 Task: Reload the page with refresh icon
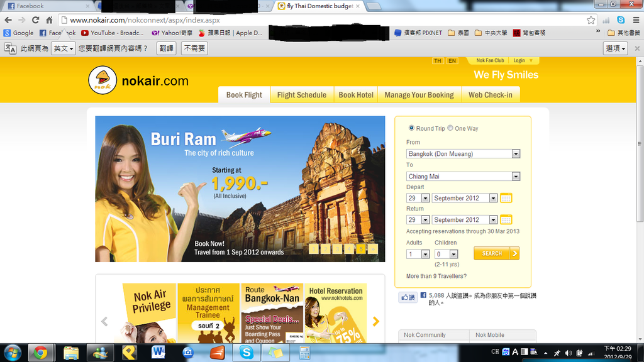coord(36,20)
